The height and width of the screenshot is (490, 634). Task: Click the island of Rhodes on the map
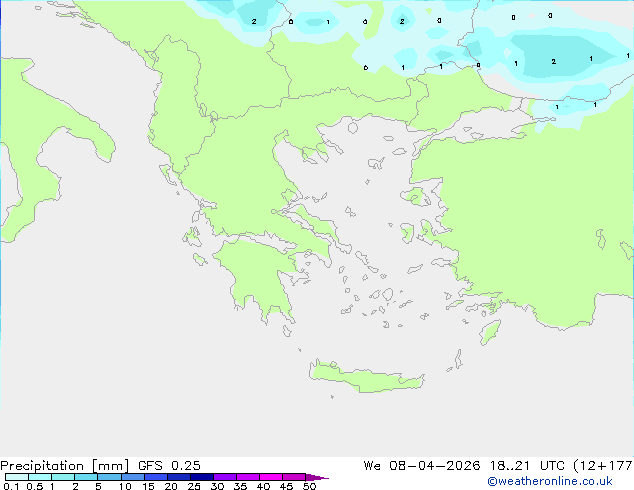pos(490,332)
